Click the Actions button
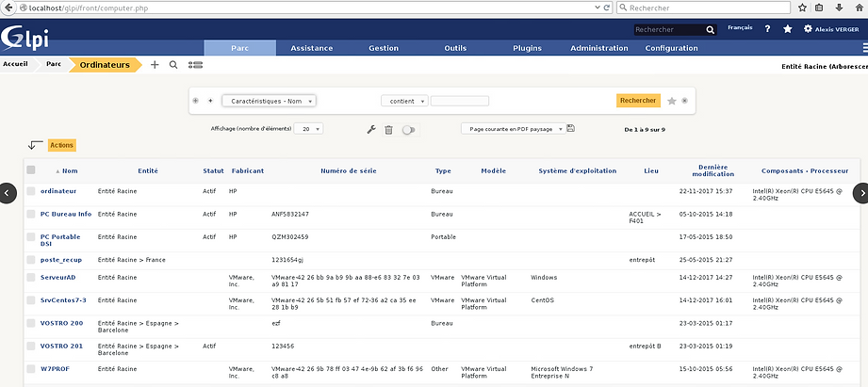868x387 pixels. tap(61, 145)
